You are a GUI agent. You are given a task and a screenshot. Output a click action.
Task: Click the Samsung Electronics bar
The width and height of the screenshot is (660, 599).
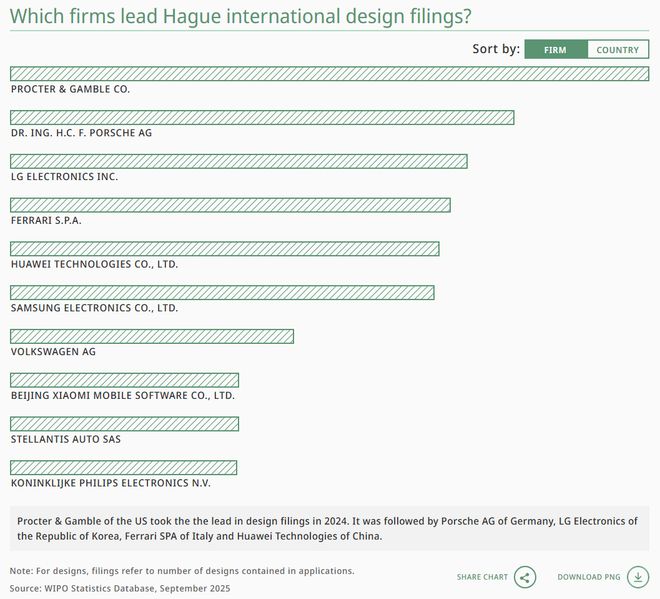222,293
